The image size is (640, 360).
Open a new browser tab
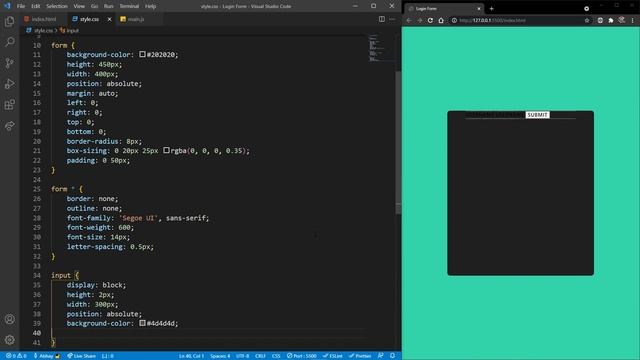(491, 9)
